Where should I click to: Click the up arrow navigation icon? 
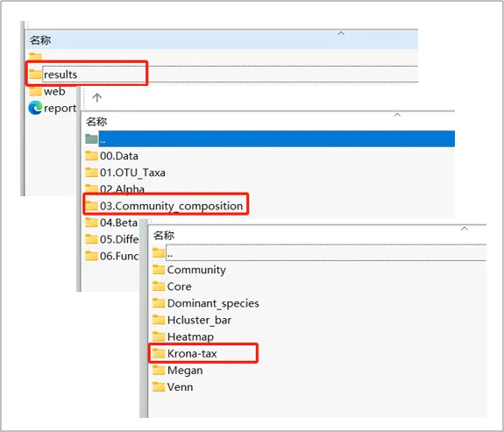[97, 97]
